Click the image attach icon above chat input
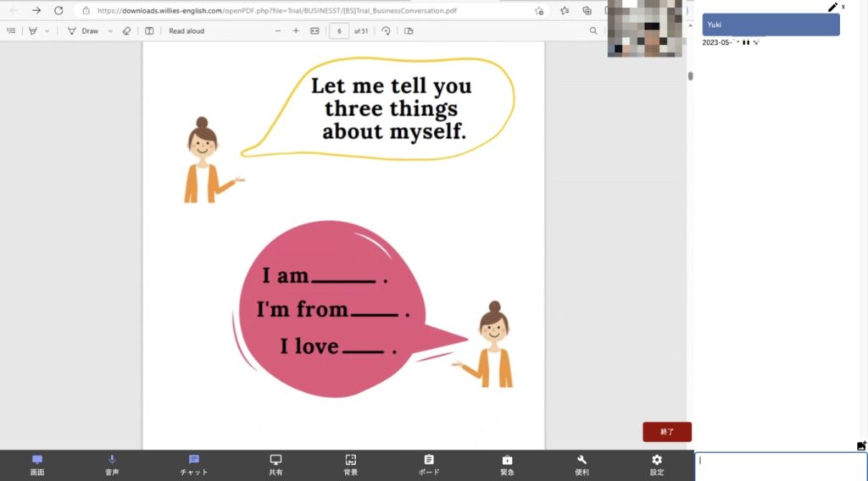Image resolution: width=868 pixels, height=481 pixels. coord(861,445)
